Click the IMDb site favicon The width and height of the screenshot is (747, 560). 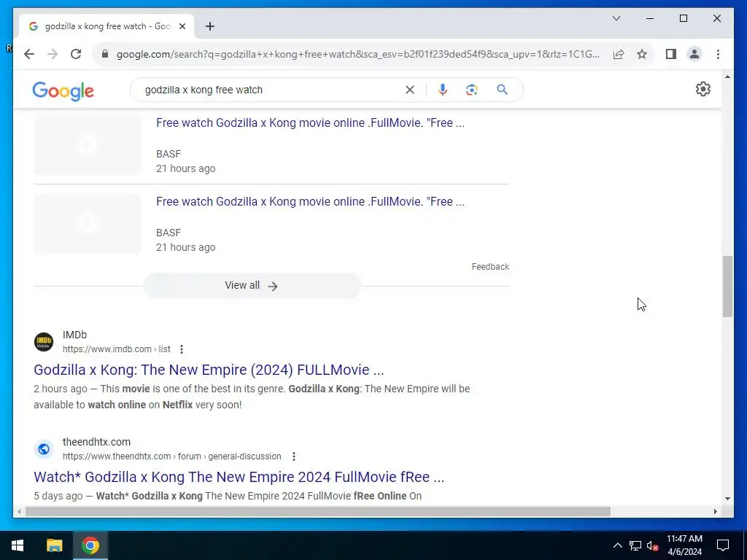click(44, 342)
